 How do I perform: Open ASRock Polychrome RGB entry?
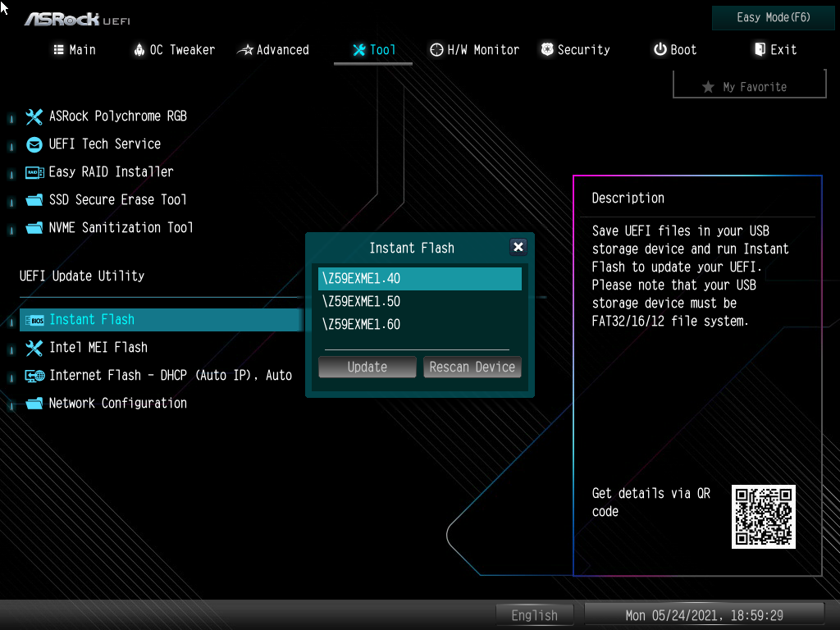click(118, 116)
